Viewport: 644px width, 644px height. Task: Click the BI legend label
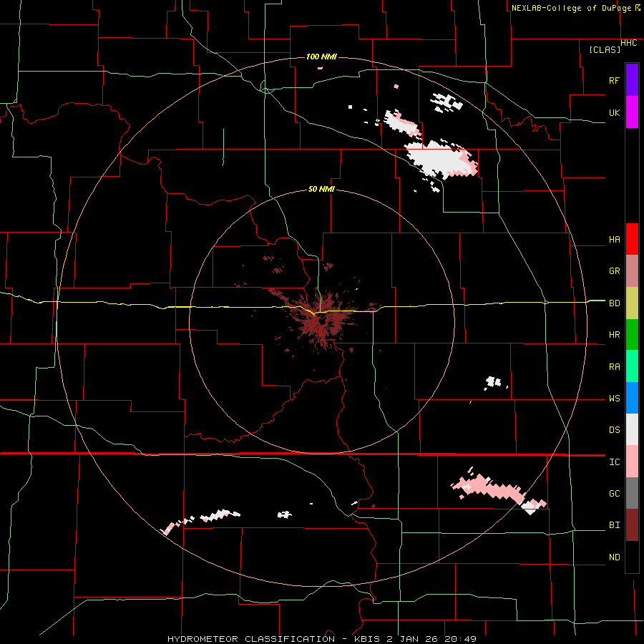(x=614, y=525)
